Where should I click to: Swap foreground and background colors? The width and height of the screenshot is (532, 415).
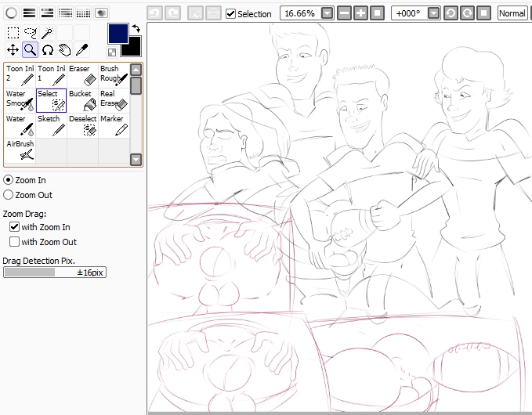[136, 28]
